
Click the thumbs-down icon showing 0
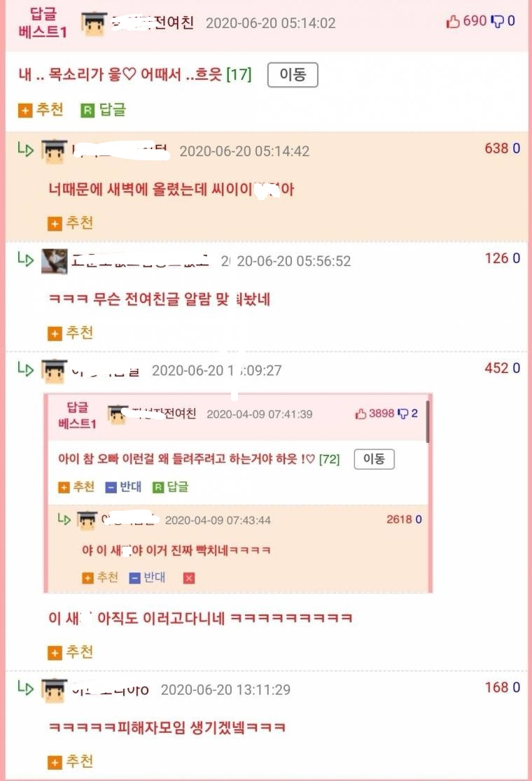[x=497, y=22]
